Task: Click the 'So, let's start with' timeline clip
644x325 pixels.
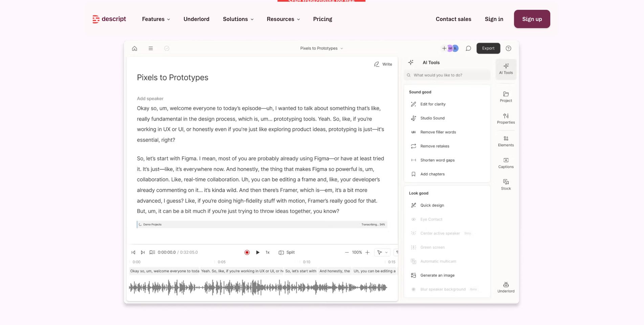Action: (301, 271)
